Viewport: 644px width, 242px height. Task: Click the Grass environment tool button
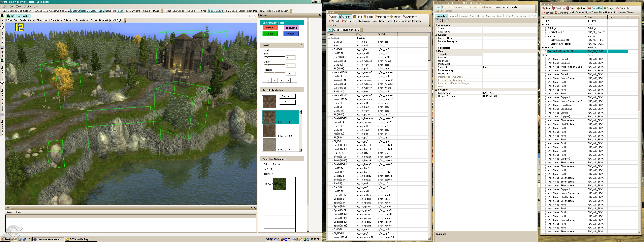pyautogui.click(x=270, y=33)
